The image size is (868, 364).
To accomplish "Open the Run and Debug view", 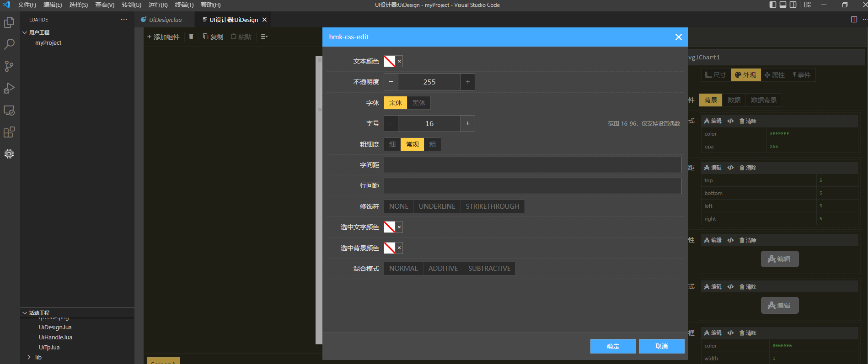I will [9, 88].
